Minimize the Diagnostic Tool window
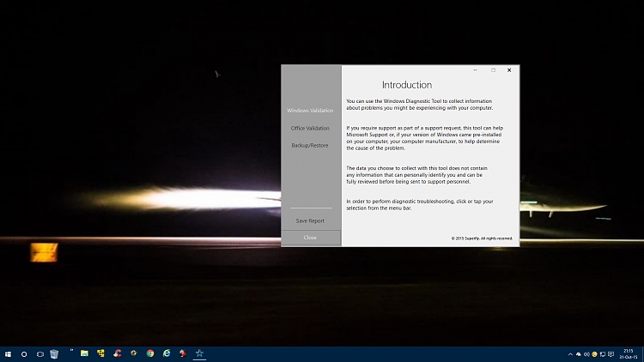 point(475,70)
